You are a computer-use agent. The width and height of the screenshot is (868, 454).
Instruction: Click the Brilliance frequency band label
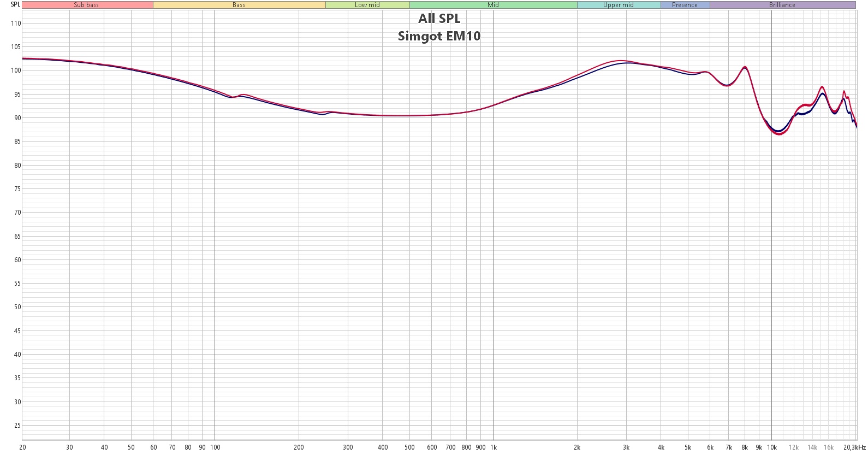[x=782, y=5]
